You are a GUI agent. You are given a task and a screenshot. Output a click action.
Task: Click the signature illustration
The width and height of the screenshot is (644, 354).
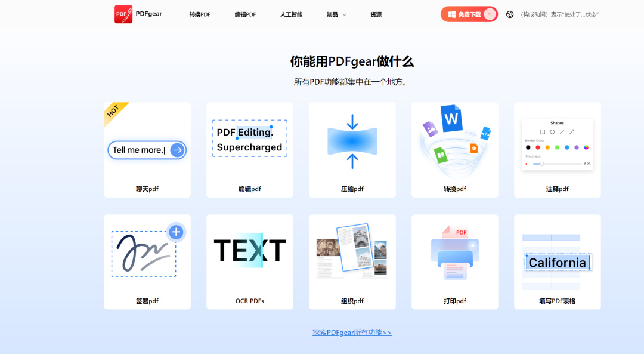[x=144, y=254]
